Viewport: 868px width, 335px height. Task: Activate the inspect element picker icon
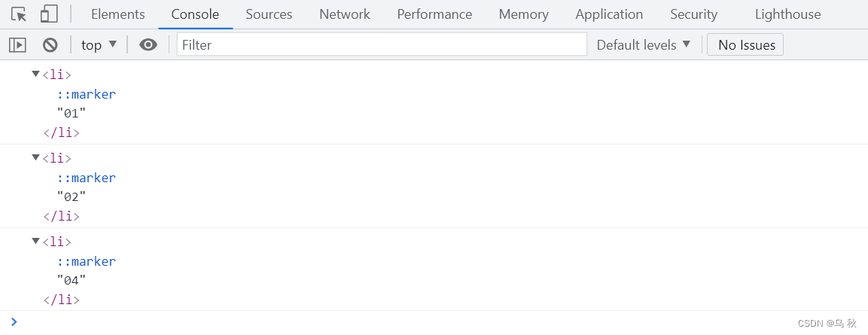tap(19, 14)
